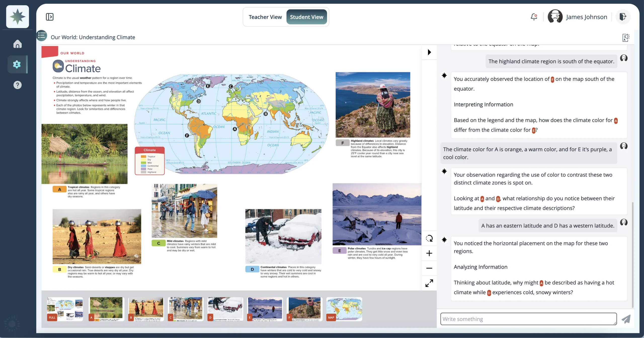This screenshot has width=644, height=338.
Task: Click the women in red desert photo
Action: [97, 236]
